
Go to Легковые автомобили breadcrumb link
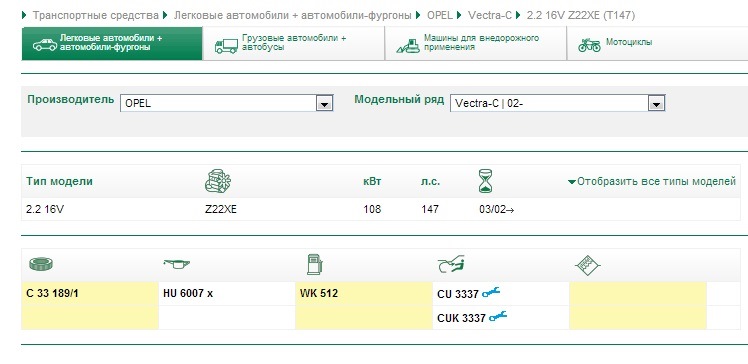292,15
